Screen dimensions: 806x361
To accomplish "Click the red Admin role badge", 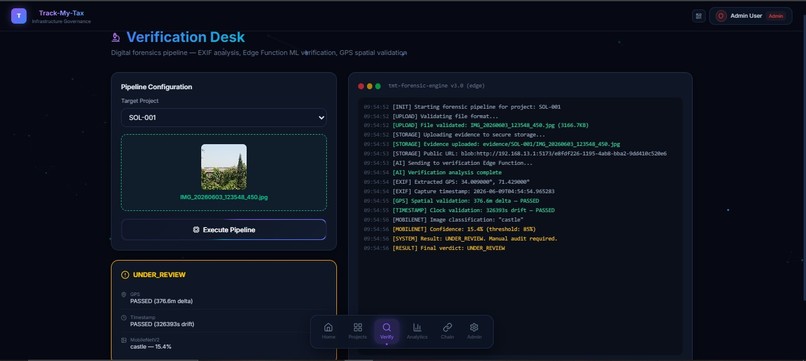I will (x=776, y=16).
